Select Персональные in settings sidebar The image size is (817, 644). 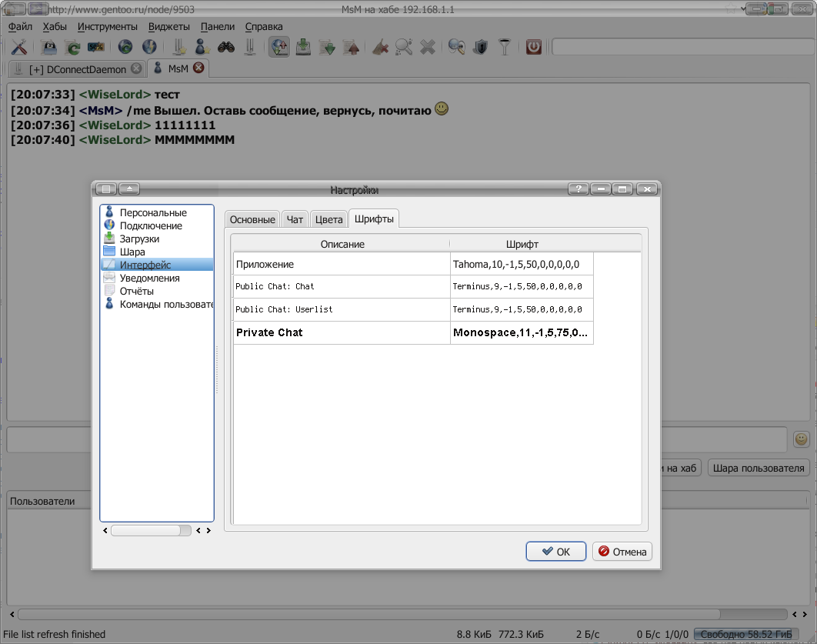(x=157, y=212)
